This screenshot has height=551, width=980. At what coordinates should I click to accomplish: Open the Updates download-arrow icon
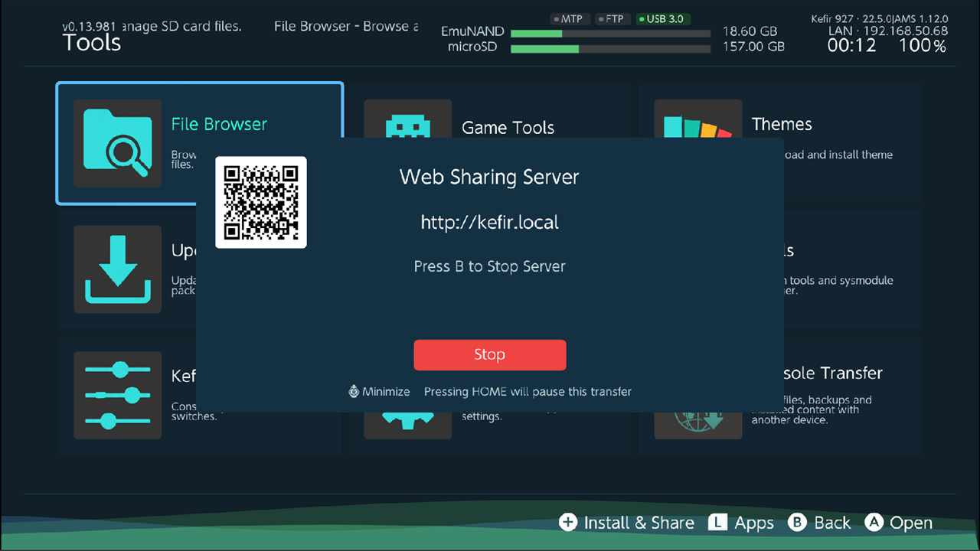pyautogui.click(x=118, y=269)
